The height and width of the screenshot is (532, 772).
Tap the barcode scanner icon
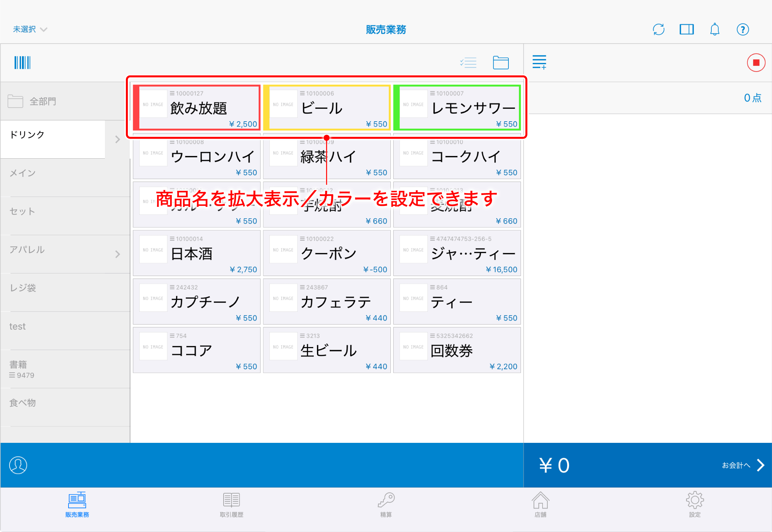22,63
